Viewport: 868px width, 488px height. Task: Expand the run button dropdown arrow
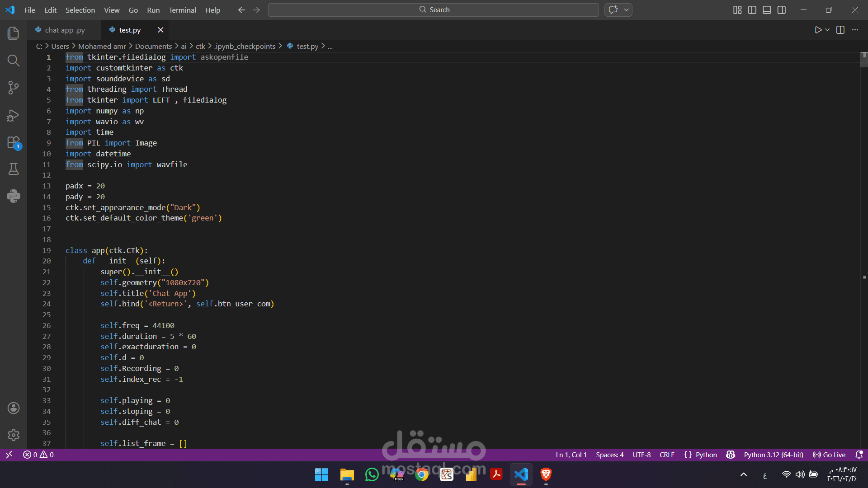point(827,30)
